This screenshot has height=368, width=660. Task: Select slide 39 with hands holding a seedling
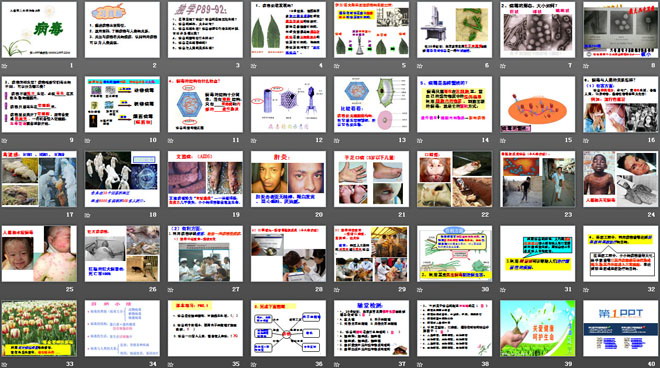click(538, 328)
